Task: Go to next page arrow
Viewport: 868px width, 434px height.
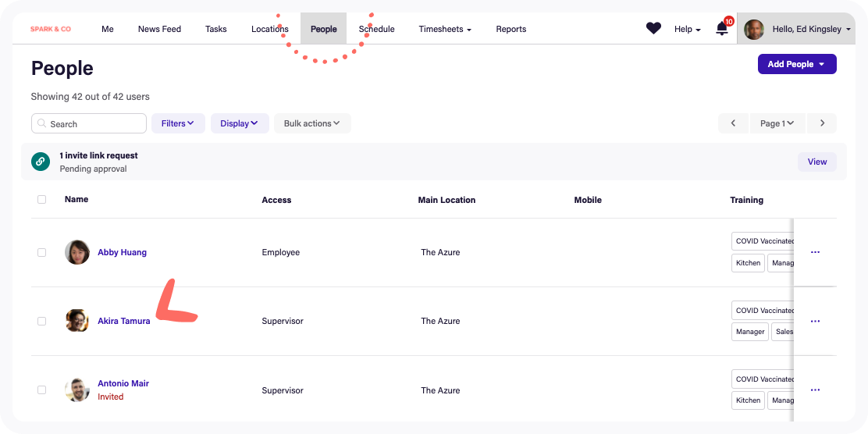Action: pos(822,123)
